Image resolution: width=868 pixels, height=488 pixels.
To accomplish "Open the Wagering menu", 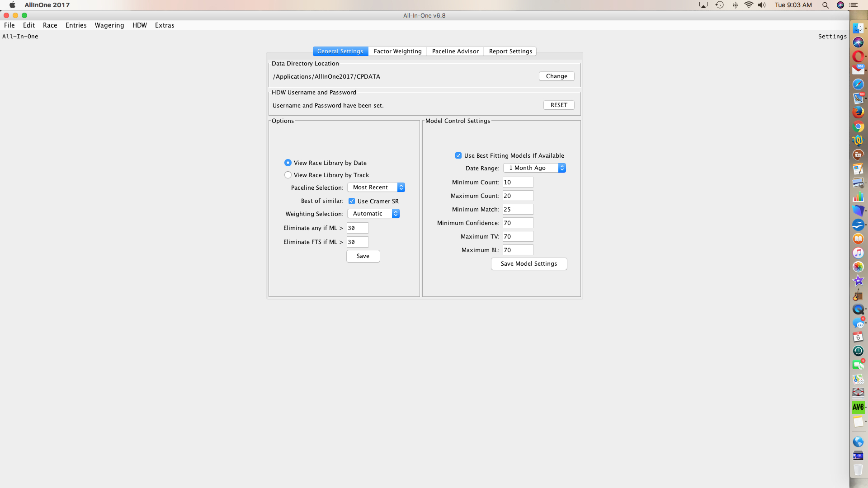I will (x=109, y=25).
